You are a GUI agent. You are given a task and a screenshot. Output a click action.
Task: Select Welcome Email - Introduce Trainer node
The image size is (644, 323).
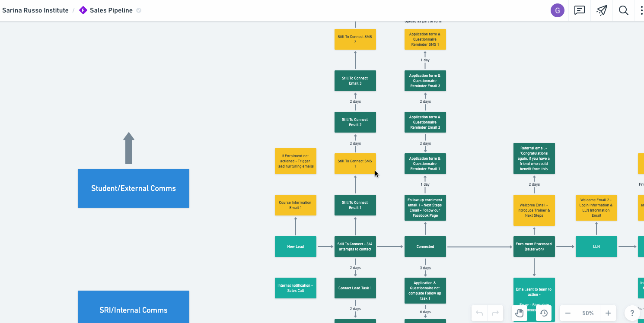click(x=534, y=210)
